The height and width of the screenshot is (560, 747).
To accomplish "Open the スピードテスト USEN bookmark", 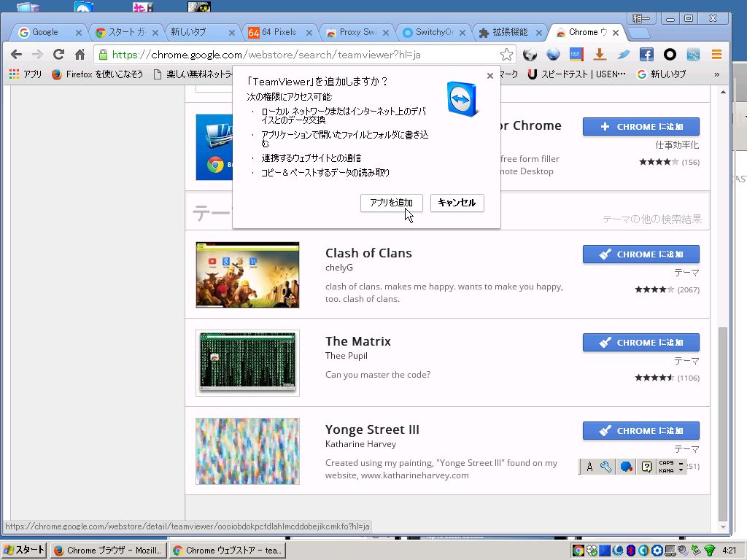I will [577, 74].
